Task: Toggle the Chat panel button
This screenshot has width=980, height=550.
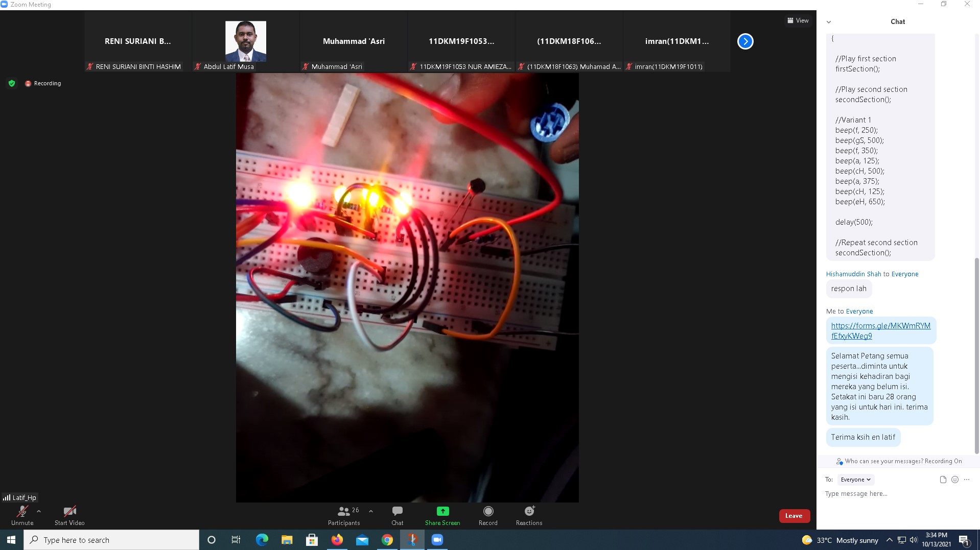Action: pos(397,515)
